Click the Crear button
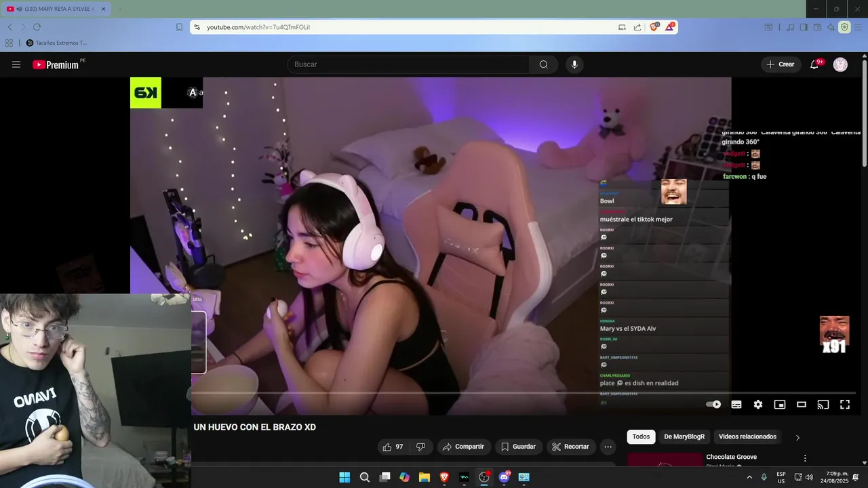Screen dimensions: 868x488 click(781, 64)
